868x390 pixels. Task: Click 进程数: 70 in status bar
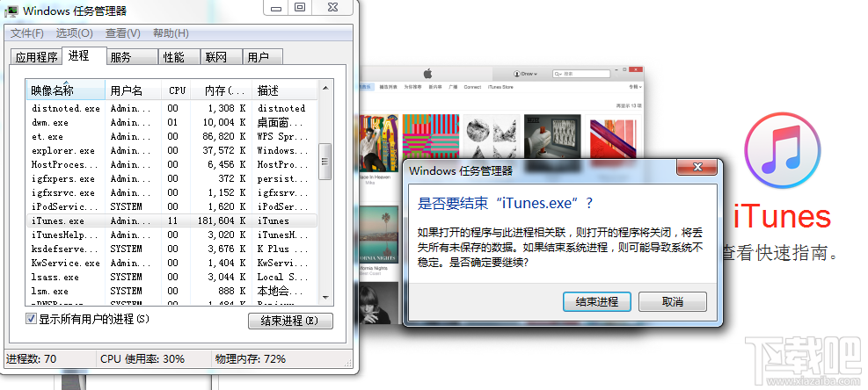tap(32, 359)
